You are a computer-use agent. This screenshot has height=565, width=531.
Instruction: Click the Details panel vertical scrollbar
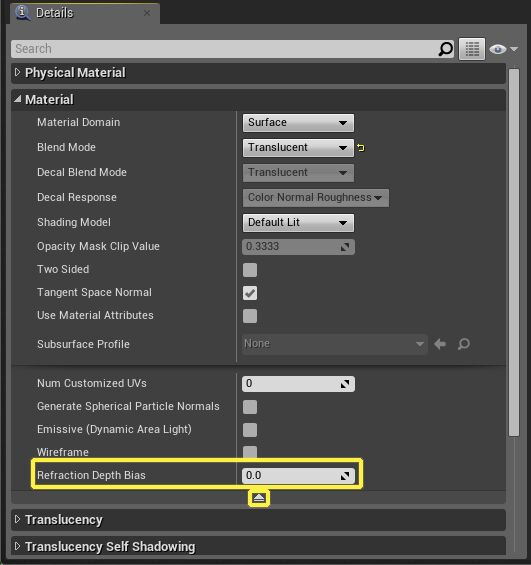tap(514, 252)
